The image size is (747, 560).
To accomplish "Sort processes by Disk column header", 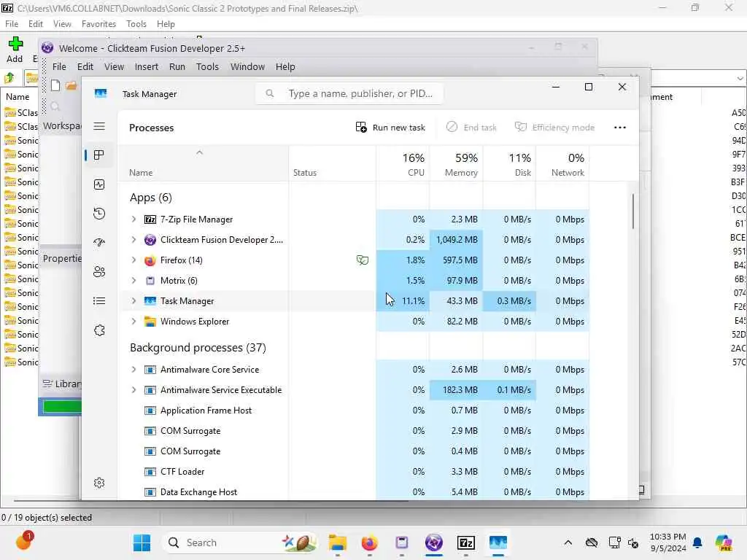I will tap(510, 164).
